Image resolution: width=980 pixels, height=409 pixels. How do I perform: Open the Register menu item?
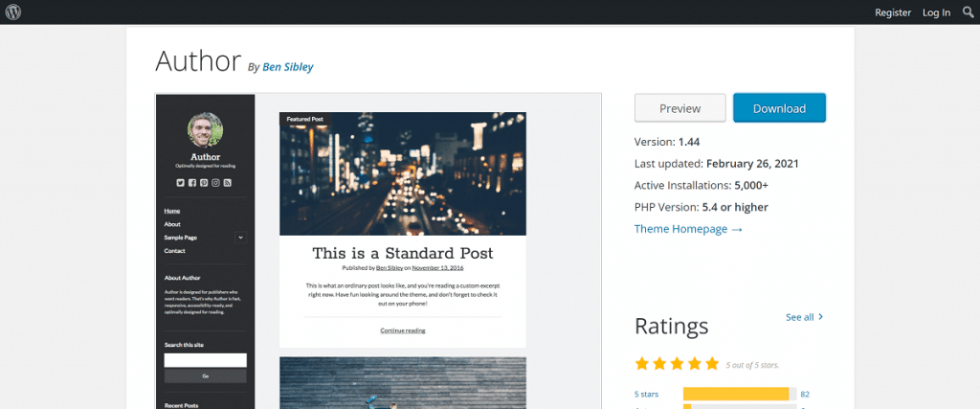click(892, 12)
